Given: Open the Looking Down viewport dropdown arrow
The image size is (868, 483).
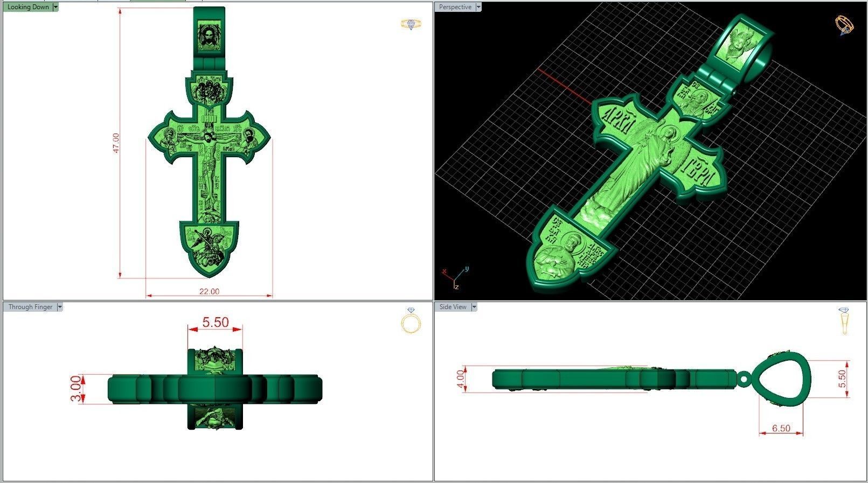Looking at the screenshot, I should coord(55,7).
